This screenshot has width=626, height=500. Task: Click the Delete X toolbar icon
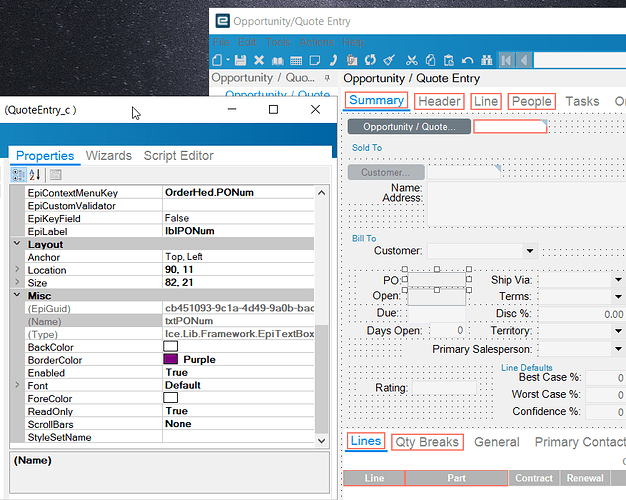tap(259, 61)
